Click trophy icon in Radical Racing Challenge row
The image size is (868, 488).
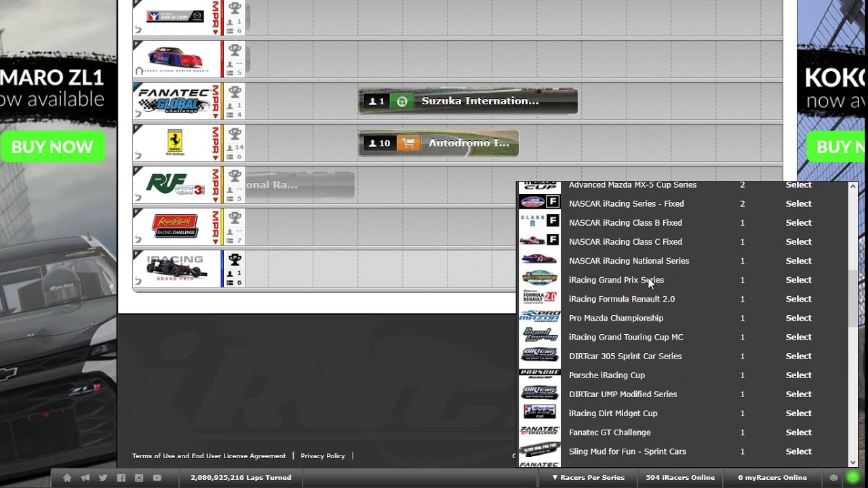coord(235,218)
